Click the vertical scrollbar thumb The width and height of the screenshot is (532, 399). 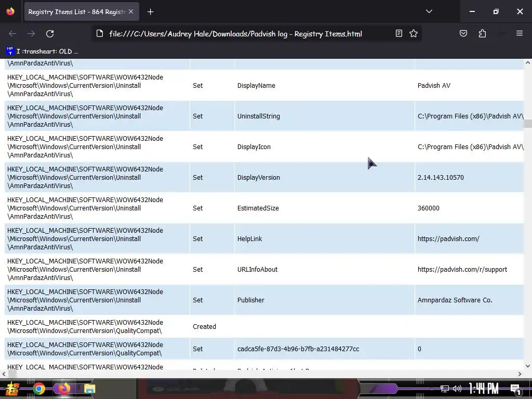[x=528, y=124]
